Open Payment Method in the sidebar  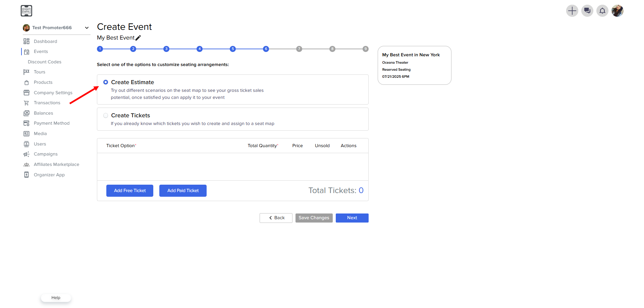pyautogui.click(x=52, y=123)
